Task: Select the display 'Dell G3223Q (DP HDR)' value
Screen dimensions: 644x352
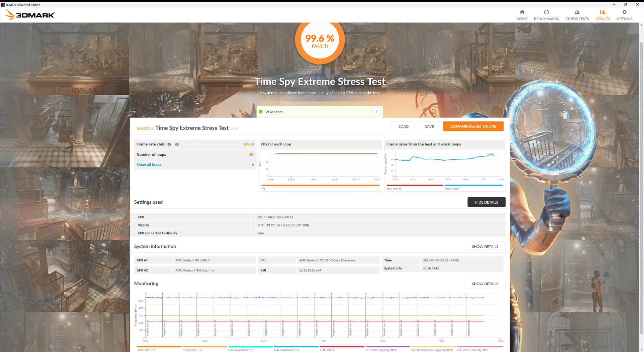Action: point(292,225)
